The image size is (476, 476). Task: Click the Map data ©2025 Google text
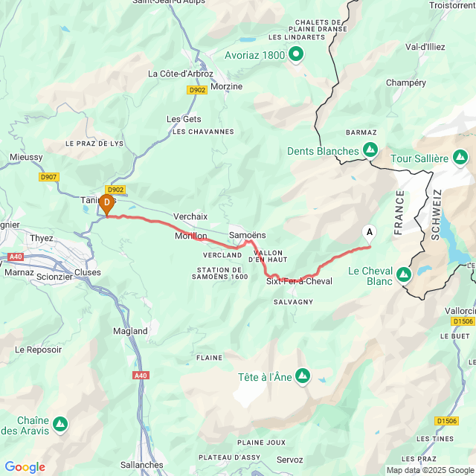click(430, 471)
